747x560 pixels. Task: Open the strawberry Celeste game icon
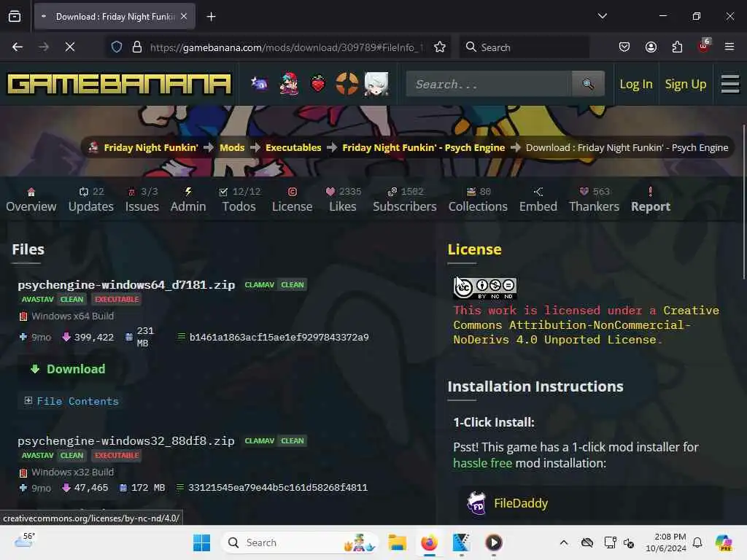(x=318, y=85)
